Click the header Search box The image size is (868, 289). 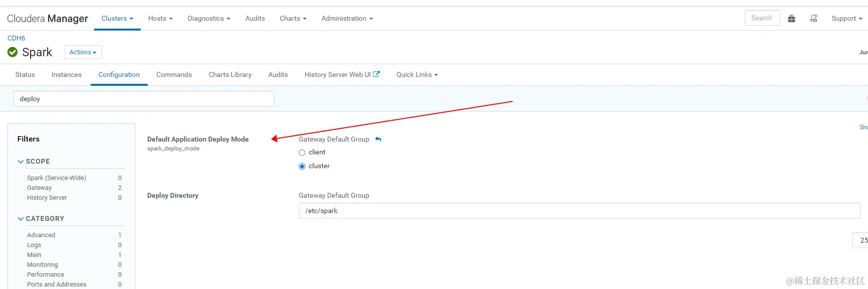coord(762,18)
